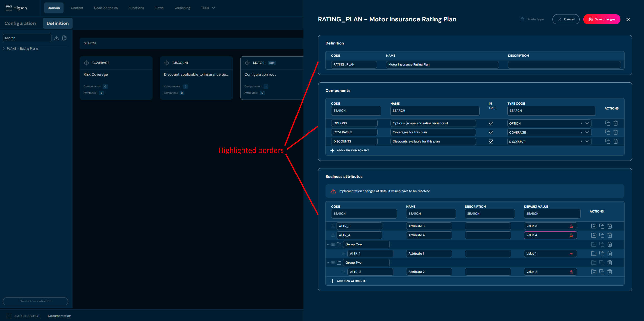This screenshot has width=644, height=321.
Task: Open the Decision tables menu
Action: coord(106,8)
